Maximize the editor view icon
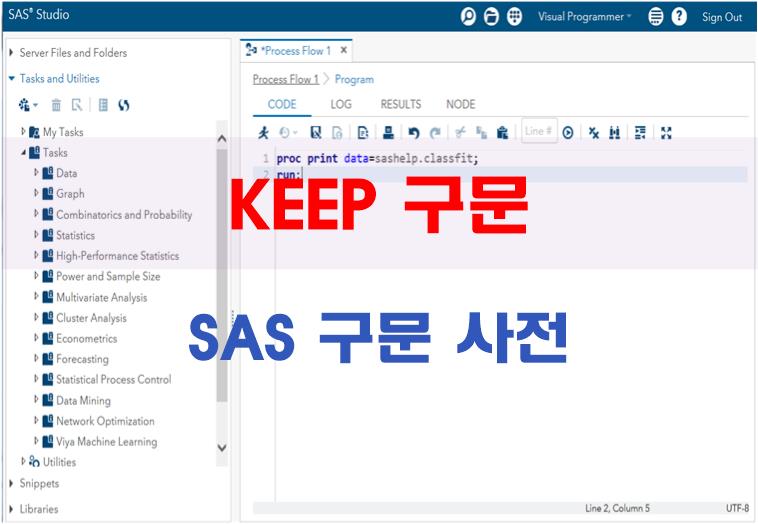 pos(666,132)
